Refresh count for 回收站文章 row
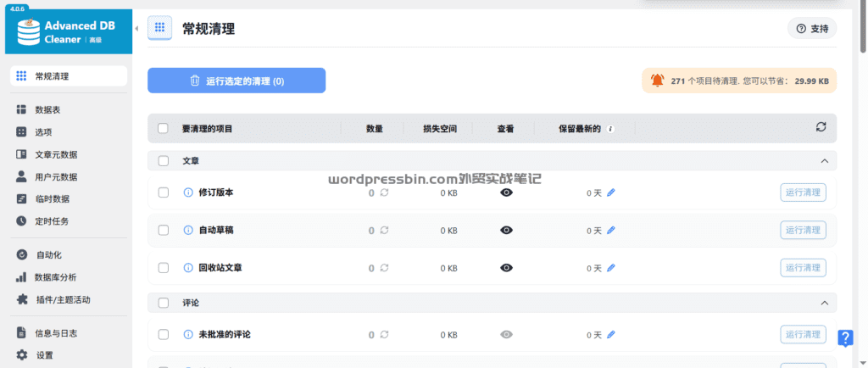This screenshot has width=868, height=368. 384,268
